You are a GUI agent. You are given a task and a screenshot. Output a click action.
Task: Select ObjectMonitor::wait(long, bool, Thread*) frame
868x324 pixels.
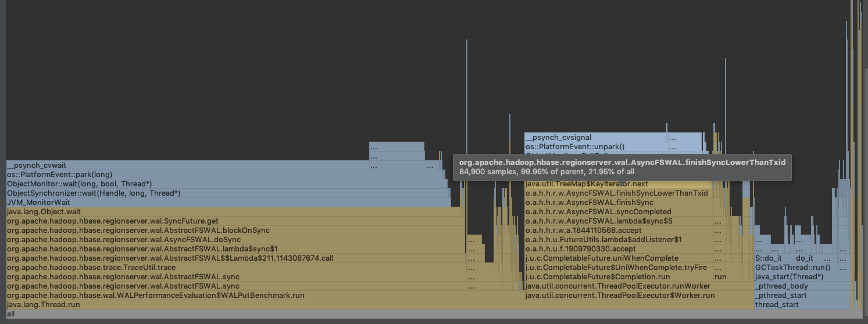(227, 184)
